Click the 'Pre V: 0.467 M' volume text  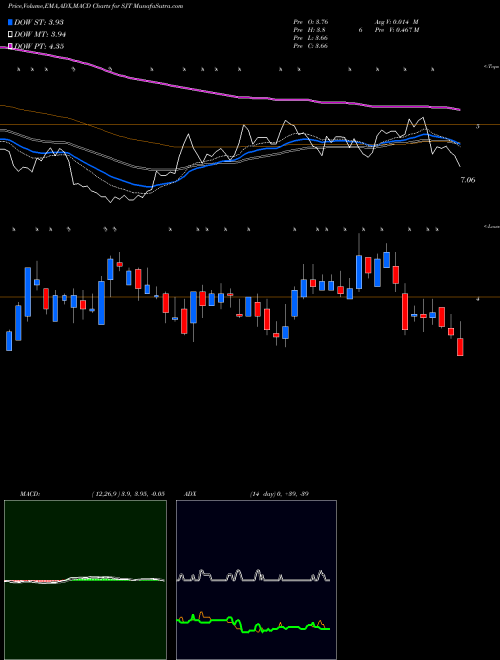pyautogui.click(x=396, y=30)
